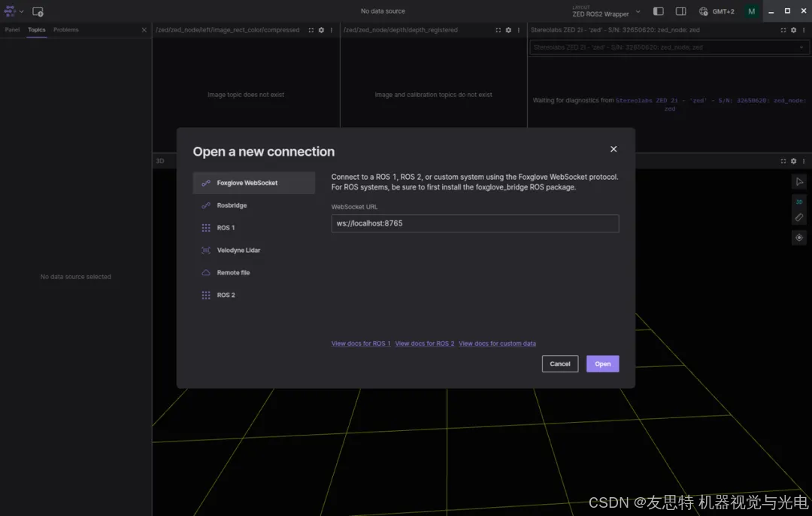Image resolution: width=812 pixels, height=516 pixels.
Task: Switch to the Problems tab
Action: 65,29
